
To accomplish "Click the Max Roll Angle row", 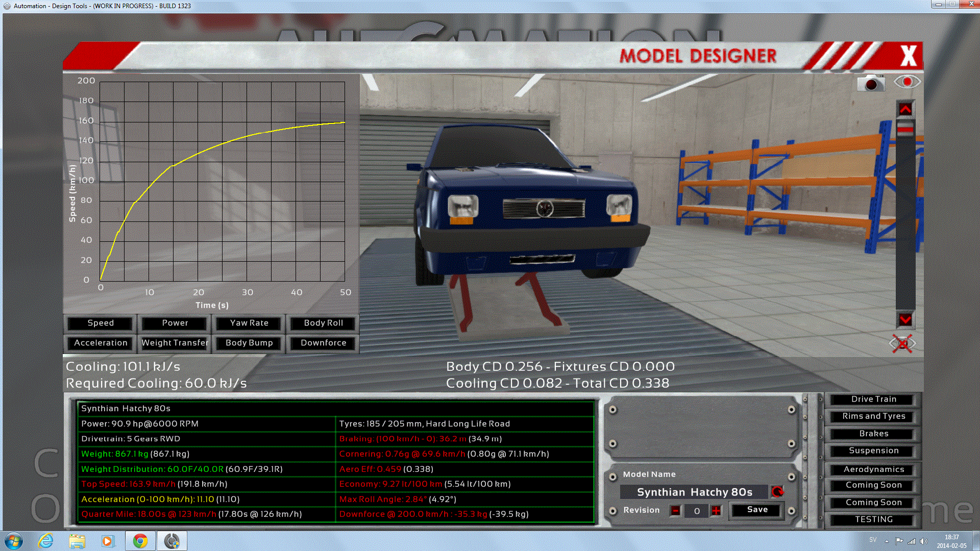I will point(465,499).
